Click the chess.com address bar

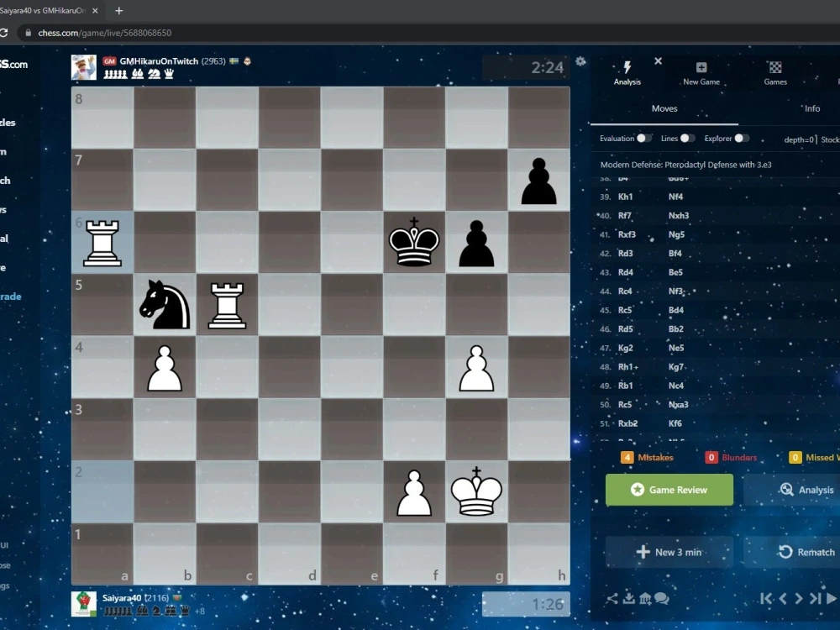point(428,33)
